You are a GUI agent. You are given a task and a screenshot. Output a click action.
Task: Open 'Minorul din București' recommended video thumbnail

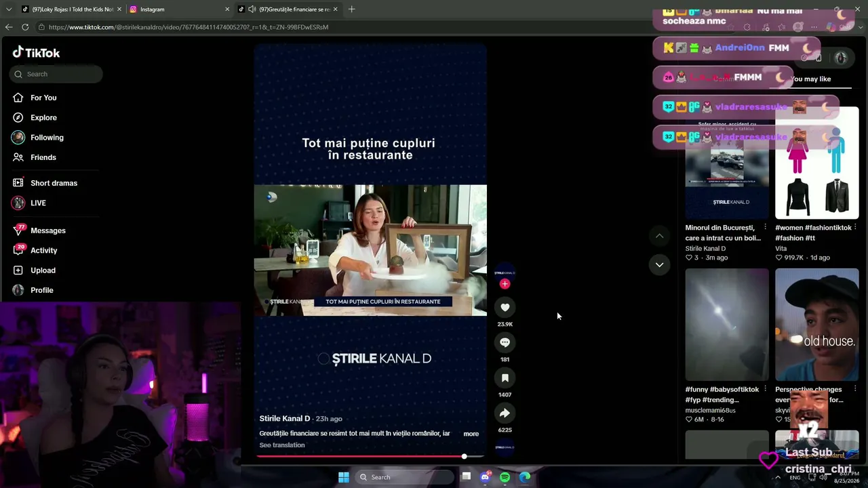tap(727, 163)
